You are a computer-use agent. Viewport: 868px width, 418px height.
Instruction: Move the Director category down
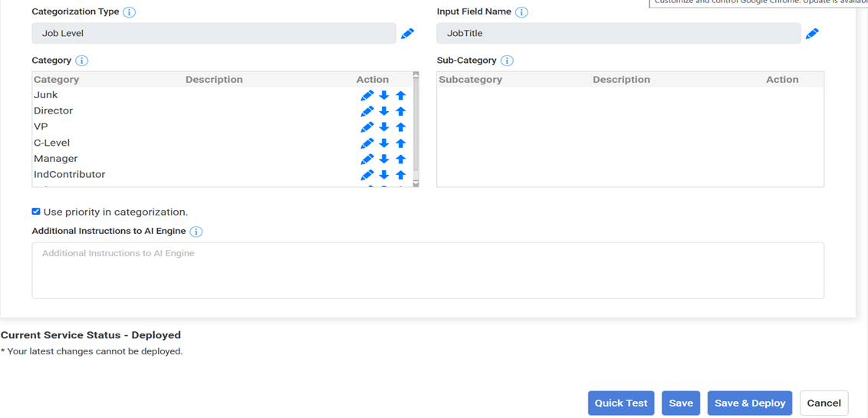coord(384,111)
